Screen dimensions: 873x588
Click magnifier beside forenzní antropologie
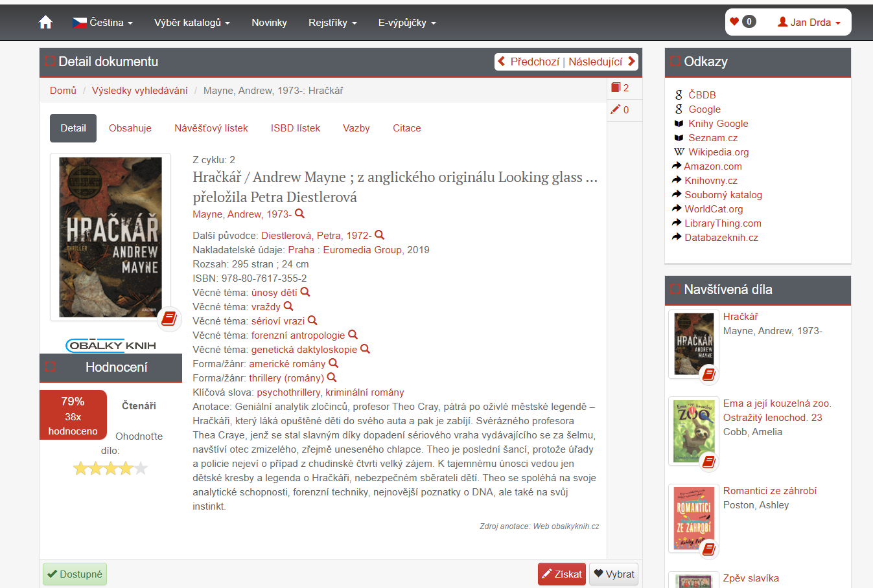pos(353,335)
